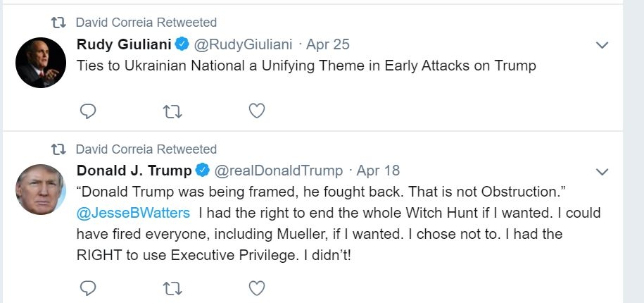This screenshot has width=644, height=303.
Task: Expand options chevron on Giuliani tweet
Action: coord(602,46)
